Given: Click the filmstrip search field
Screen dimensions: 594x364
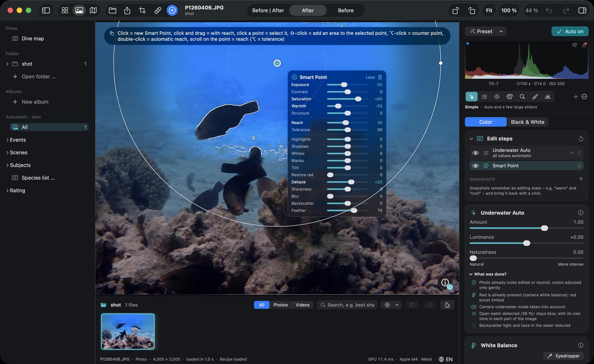Looking at the screenshot, I should [x=347, y=305].
